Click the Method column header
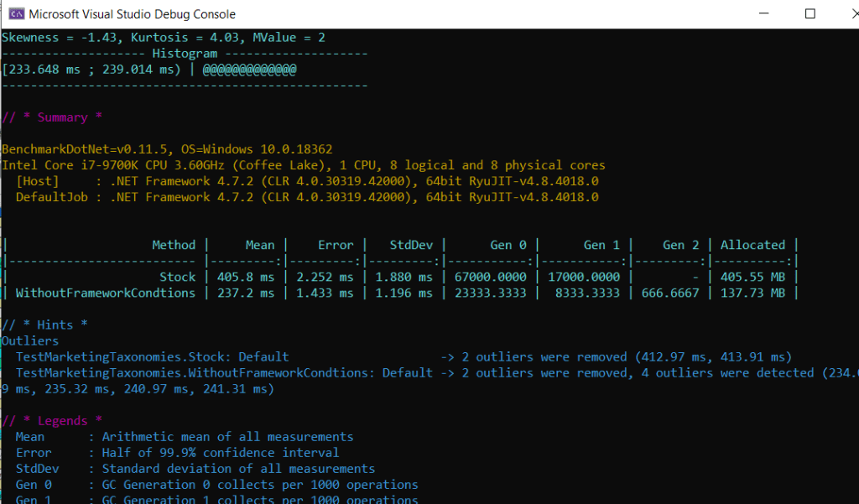The height and width of the screenshot is (504, 859). (174, 245)
